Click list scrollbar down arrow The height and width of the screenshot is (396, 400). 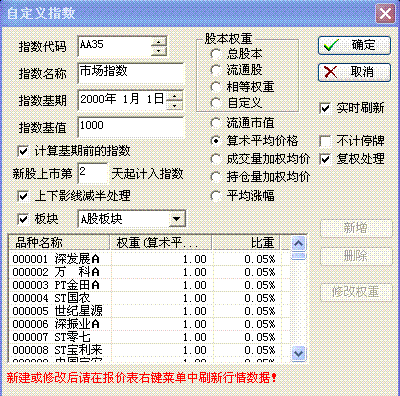pos(299,353)
